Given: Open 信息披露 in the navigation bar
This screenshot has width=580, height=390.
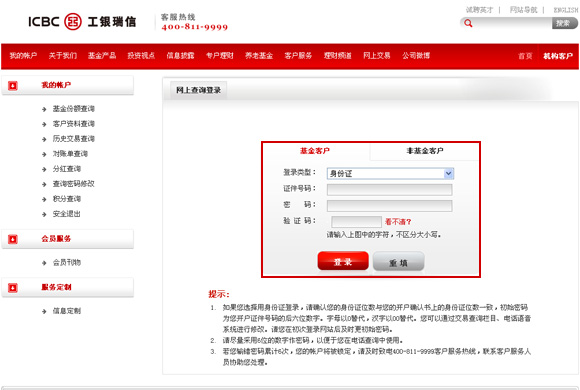Looking at the screenshot, I should click(x=180, y=56).
